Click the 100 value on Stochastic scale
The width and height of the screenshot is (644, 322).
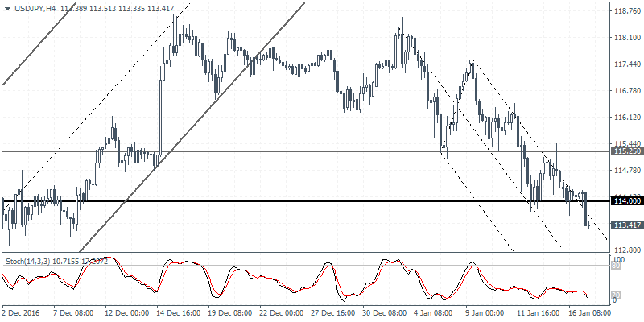pos(617,261)
